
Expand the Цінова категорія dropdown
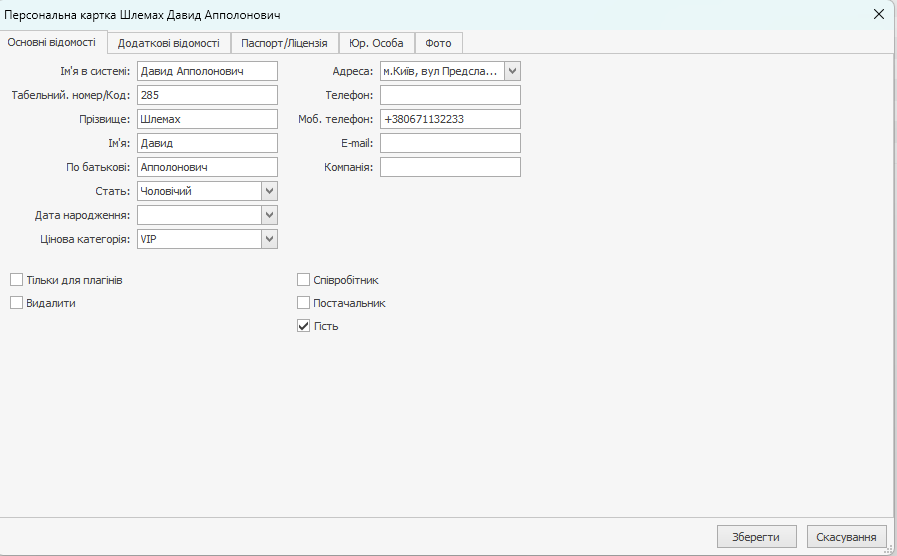click(x=269, y=239)
